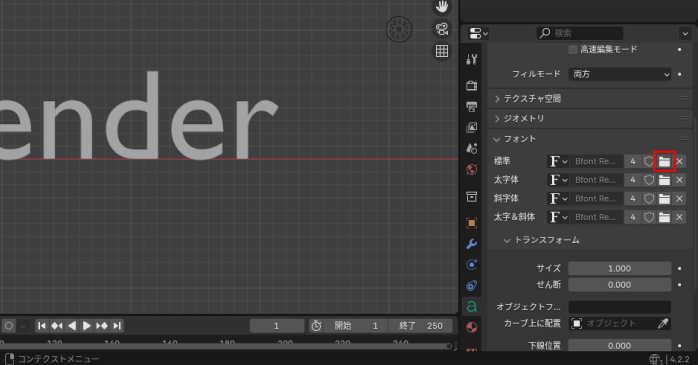Open font file for 標準 row
This screenshot has height=365, width=698.
(664, 161)
